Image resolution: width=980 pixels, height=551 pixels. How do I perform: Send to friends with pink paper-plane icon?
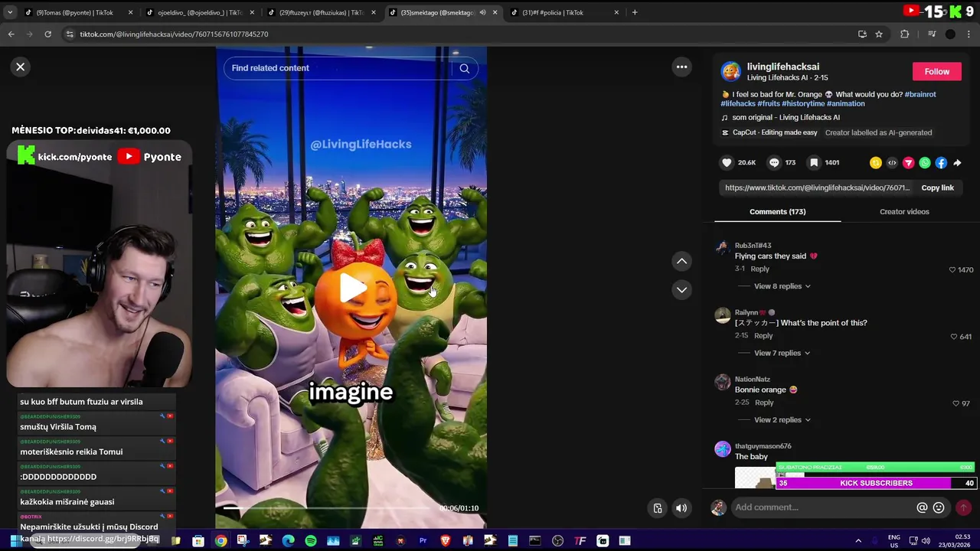pyautogui.click(x=909, y=162)
